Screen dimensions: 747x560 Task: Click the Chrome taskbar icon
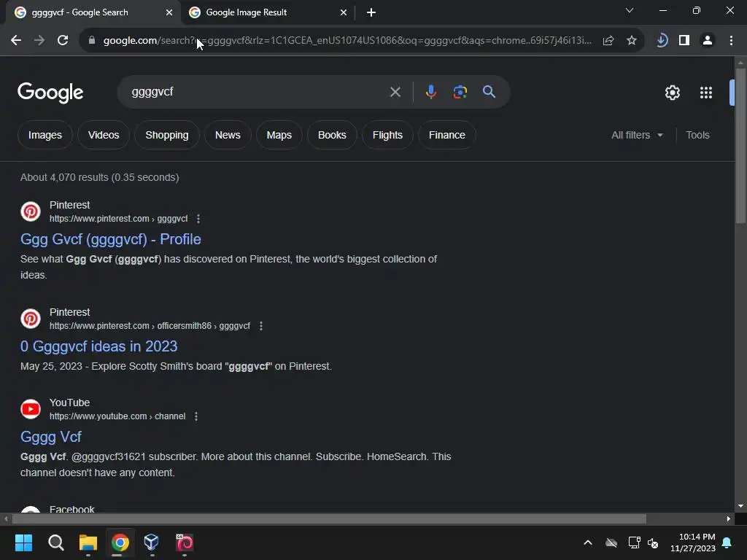120,542
